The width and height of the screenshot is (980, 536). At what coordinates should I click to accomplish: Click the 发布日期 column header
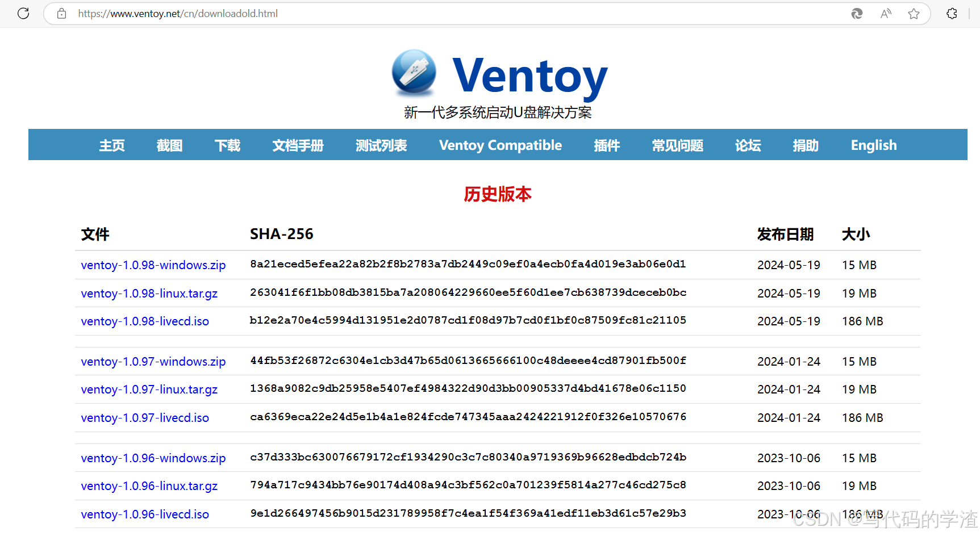click(785, 235)
